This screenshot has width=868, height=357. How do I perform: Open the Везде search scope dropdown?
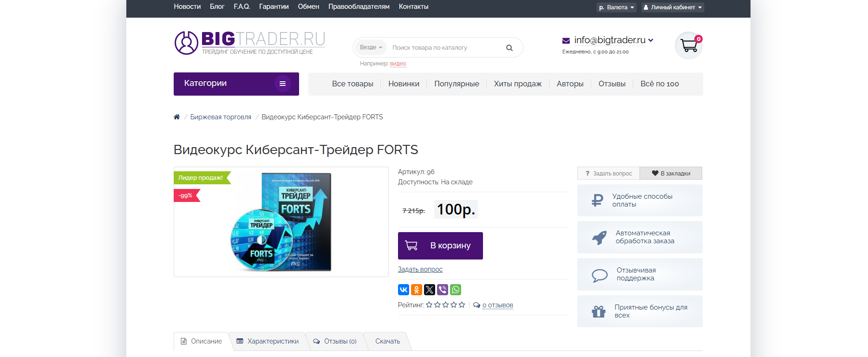(371, 47)
